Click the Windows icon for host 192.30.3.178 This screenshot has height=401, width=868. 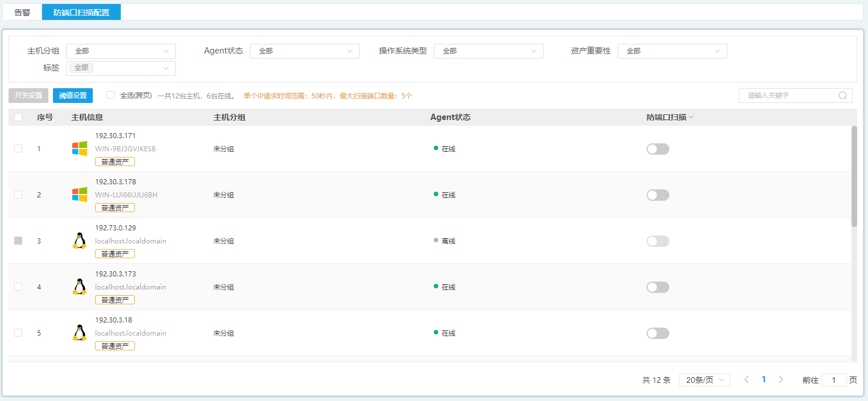click(x=80, y=195)
